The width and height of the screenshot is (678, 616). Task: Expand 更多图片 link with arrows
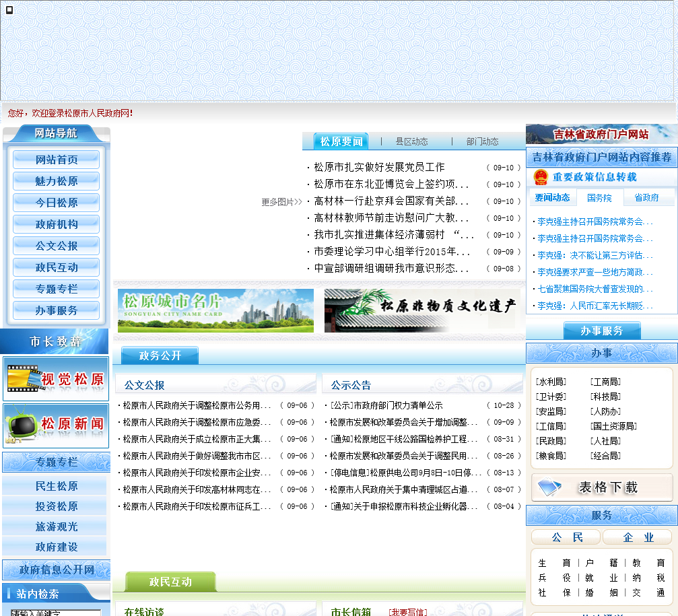point(281,202)
